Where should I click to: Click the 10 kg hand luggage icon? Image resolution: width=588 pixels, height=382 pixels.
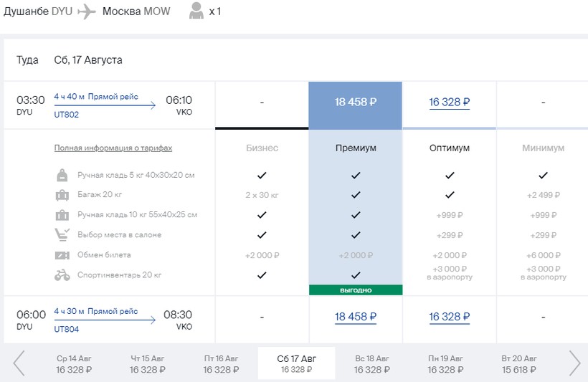coord(62,215)
